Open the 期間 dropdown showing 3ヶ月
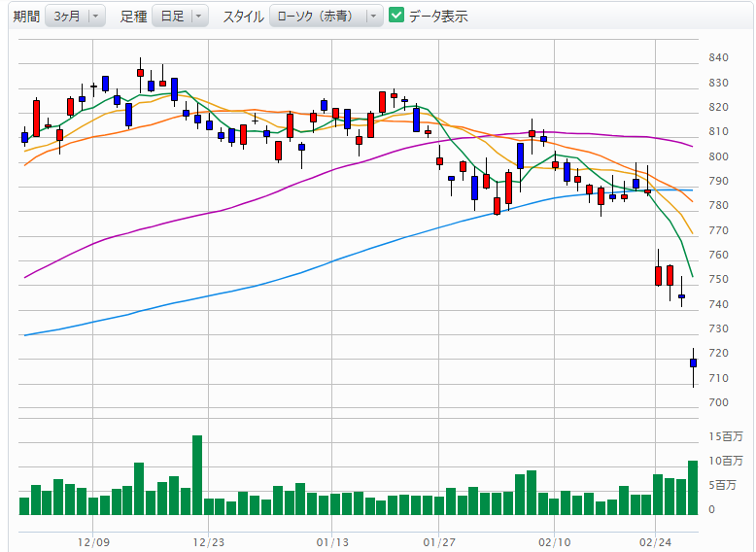 pyautogui.click(x=75, y=16)
